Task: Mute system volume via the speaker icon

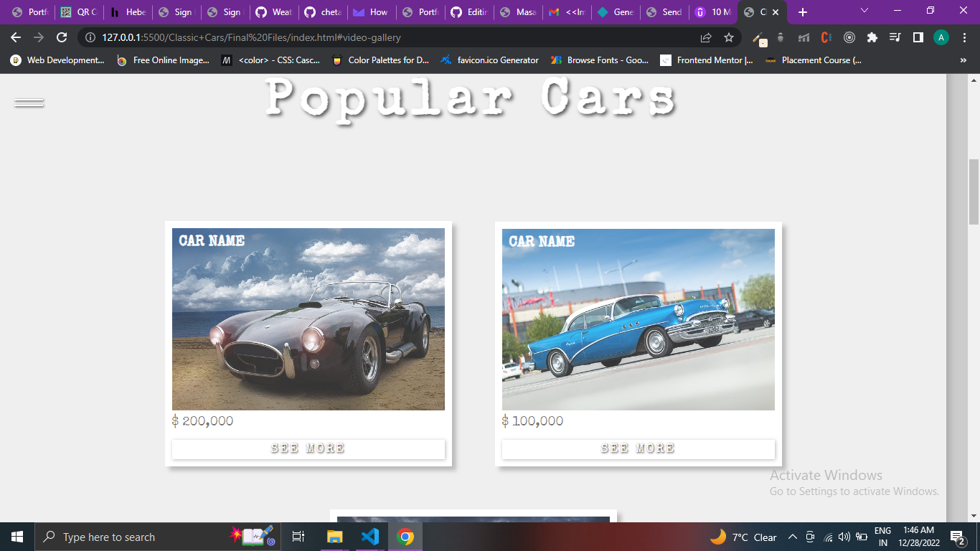Action: click(844, 537)
